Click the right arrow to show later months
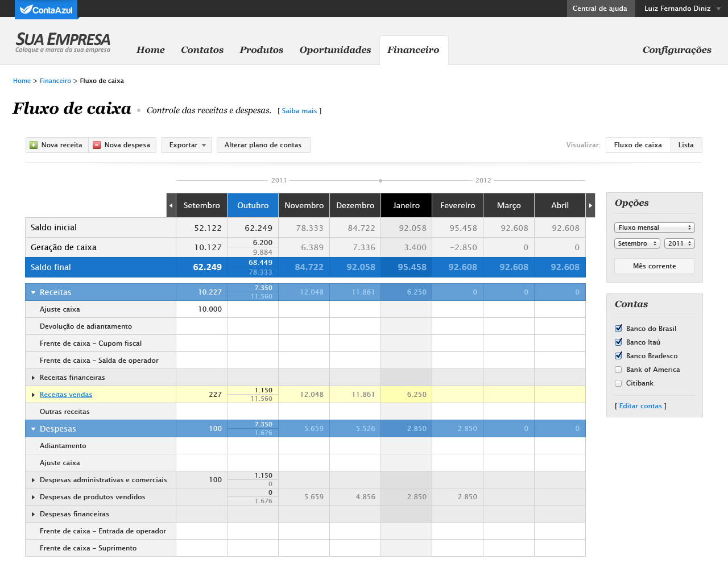Viewport: 728px width, 580px height. (590, 205)
